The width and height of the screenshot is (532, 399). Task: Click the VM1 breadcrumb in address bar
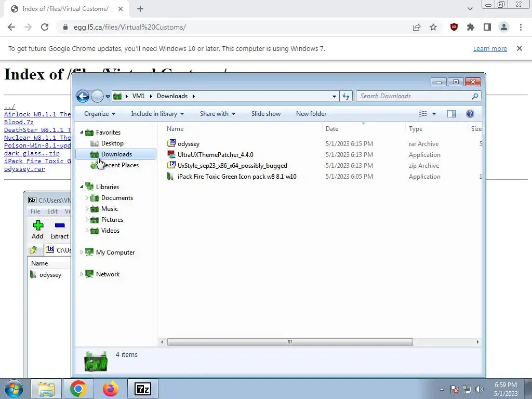click(138, 96)
